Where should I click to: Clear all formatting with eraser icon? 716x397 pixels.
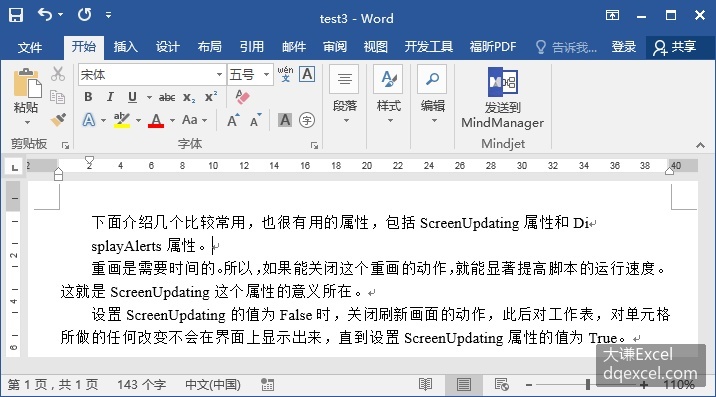242,96
